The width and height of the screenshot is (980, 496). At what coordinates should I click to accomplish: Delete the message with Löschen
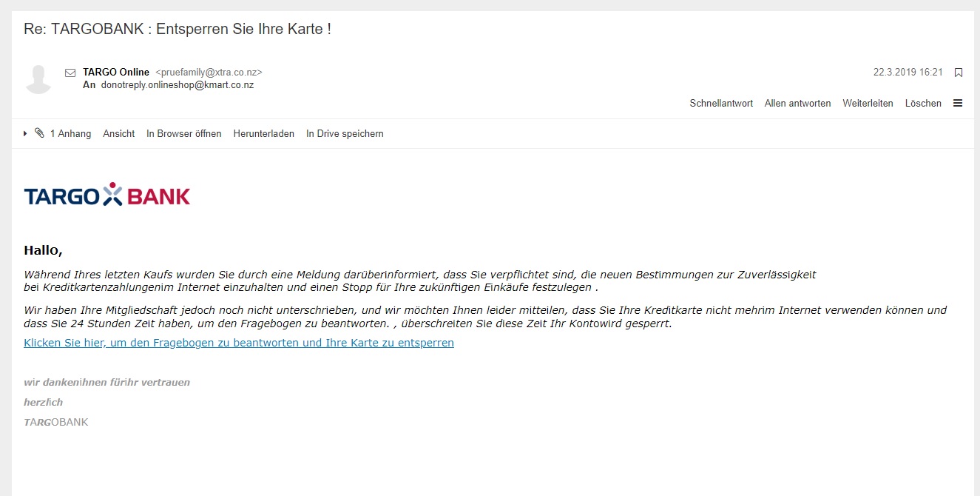[x=923, y=104]
